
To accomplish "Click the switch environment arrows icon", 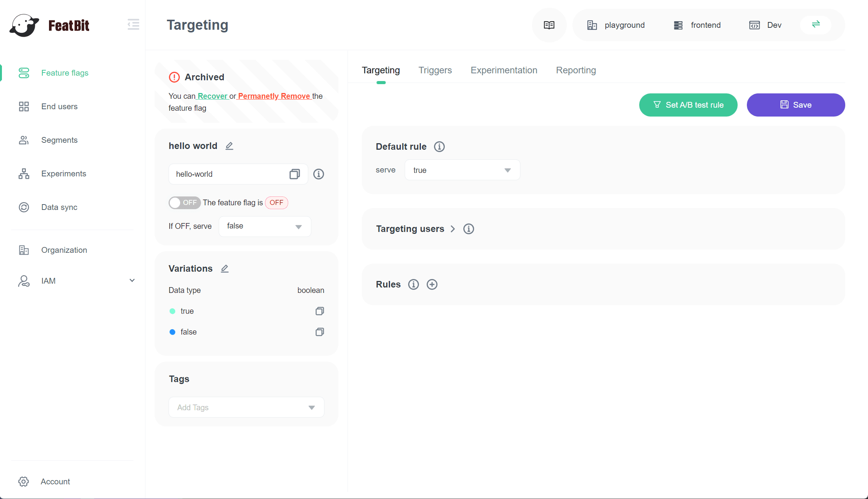I will 816,24.
